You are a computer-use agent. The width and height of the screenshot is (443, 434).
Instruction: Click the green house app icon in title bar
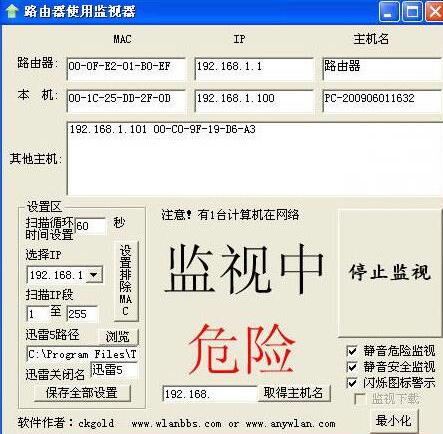(x=12, y=11)
